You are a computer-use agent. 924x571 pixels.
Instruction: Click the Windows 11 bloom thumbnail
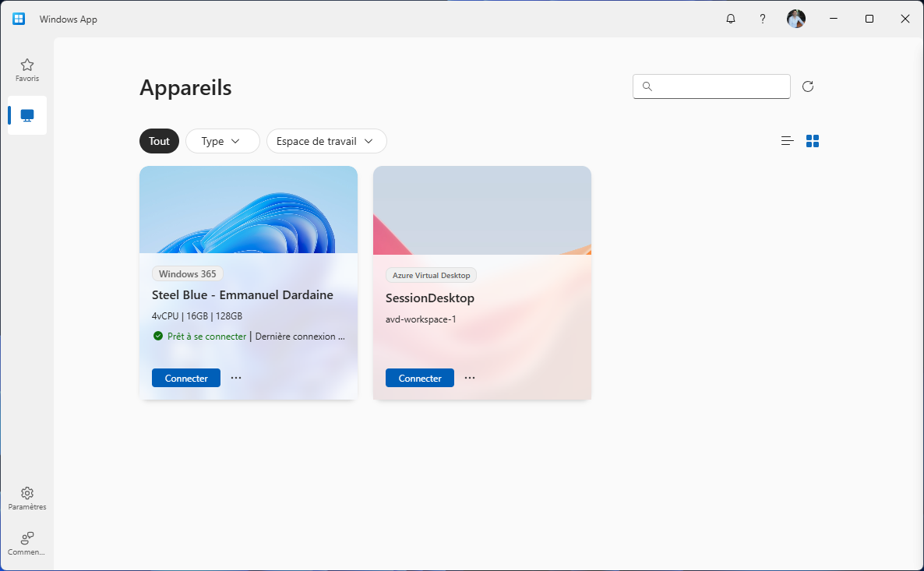point(249,210)
